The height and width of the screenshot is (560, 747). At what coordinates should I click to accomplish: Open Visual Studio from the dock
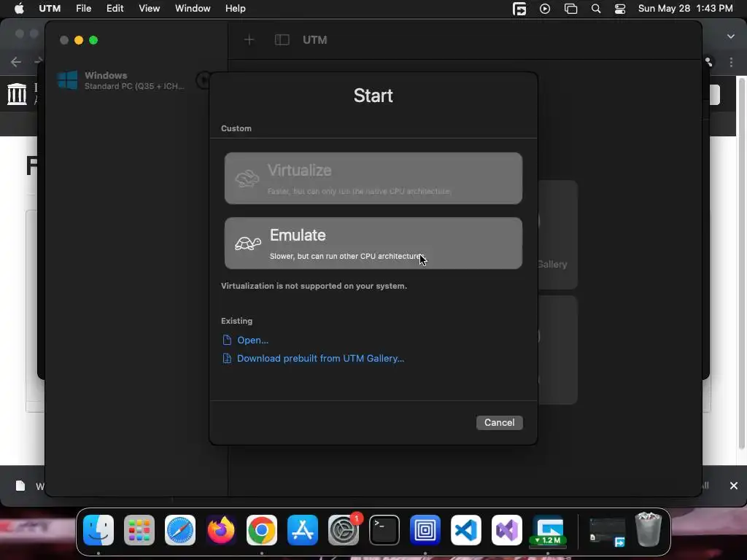(507, 530)
